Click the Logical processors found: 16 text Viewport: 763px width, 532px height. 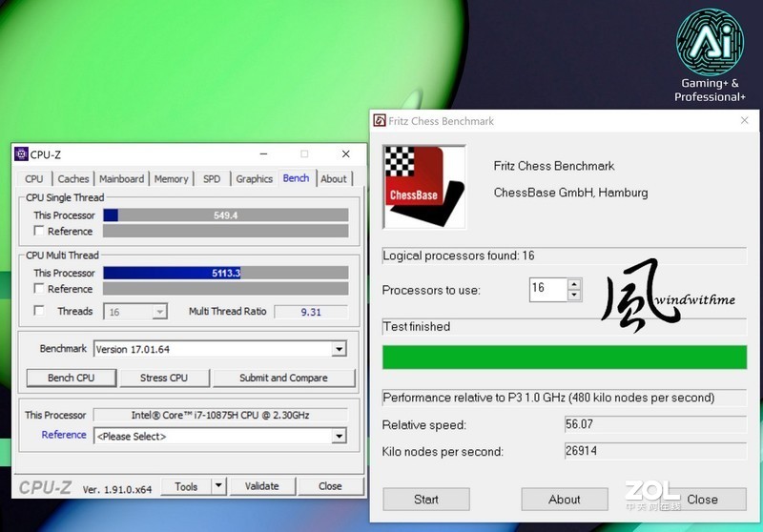[x=459, y=256]
